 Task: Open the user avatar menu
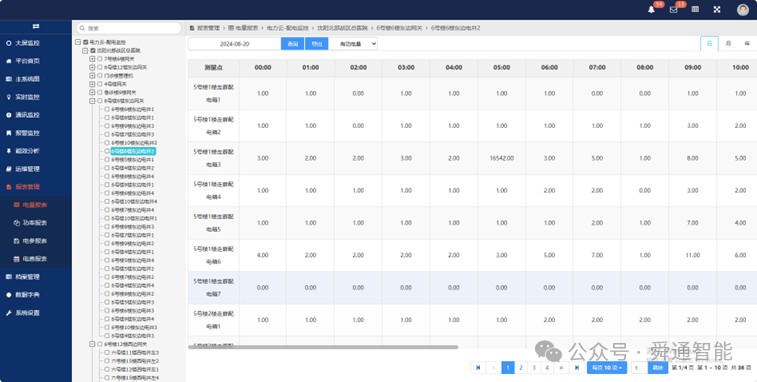tap(743, 10)
